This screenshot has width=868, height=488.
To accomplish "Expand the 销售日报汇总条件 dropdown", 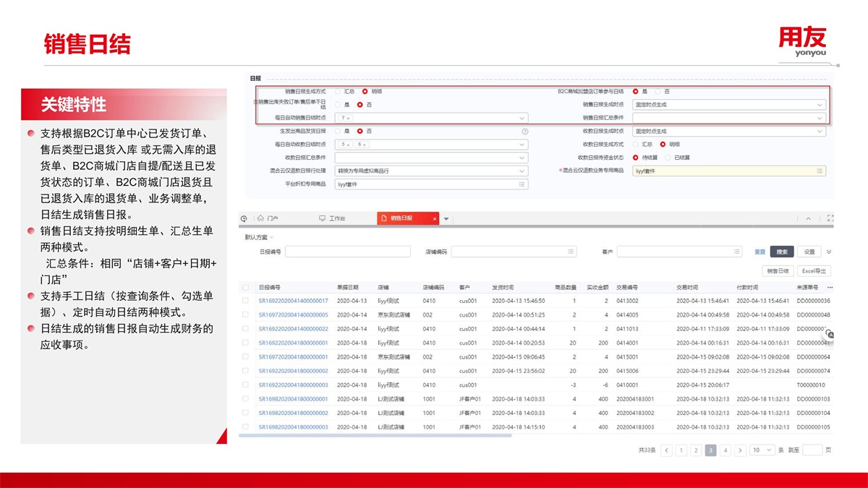I will pyautogui.click(x=820, y=118).
